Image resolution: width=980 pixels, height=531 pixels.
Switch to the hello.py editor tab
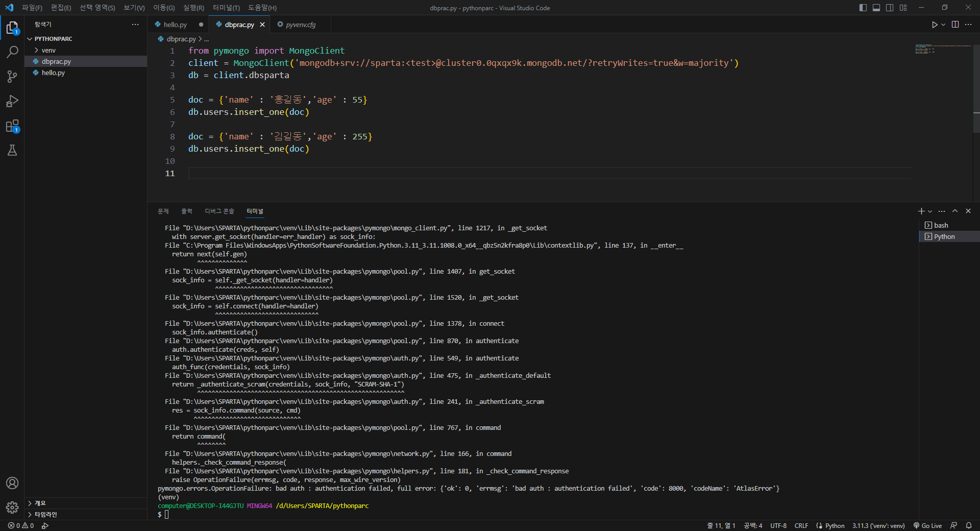(x=178, y=25)
